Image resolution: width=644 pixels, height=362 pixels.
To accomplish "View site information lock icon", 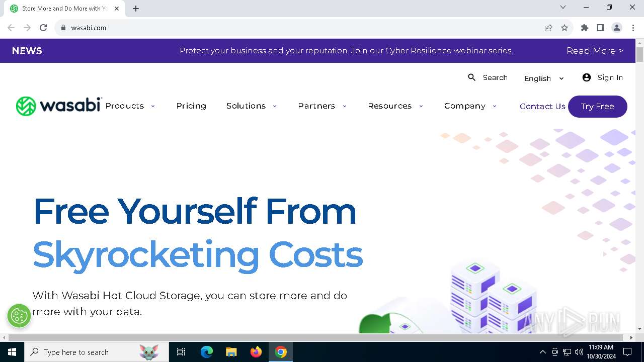I will tap(63, 28).
